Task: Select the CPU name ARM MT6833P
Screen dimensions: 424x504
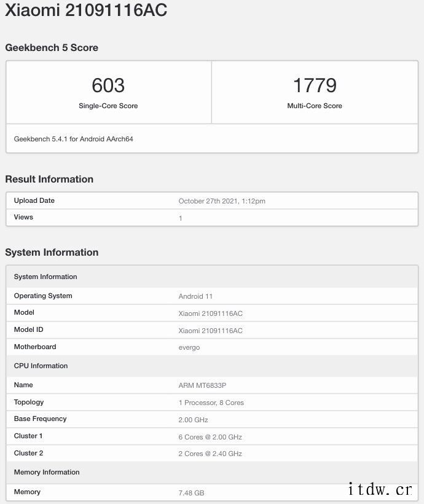Action: (202, 385)
